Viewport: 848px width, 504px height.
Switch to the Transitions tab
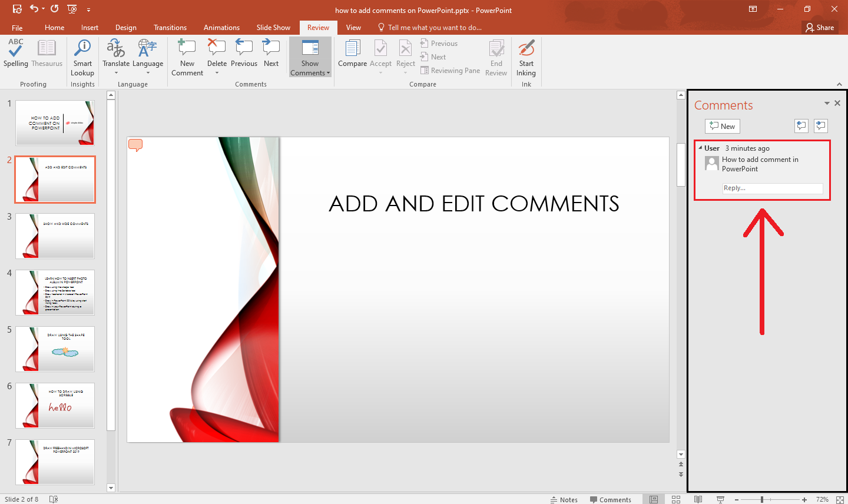coord(170,28)
